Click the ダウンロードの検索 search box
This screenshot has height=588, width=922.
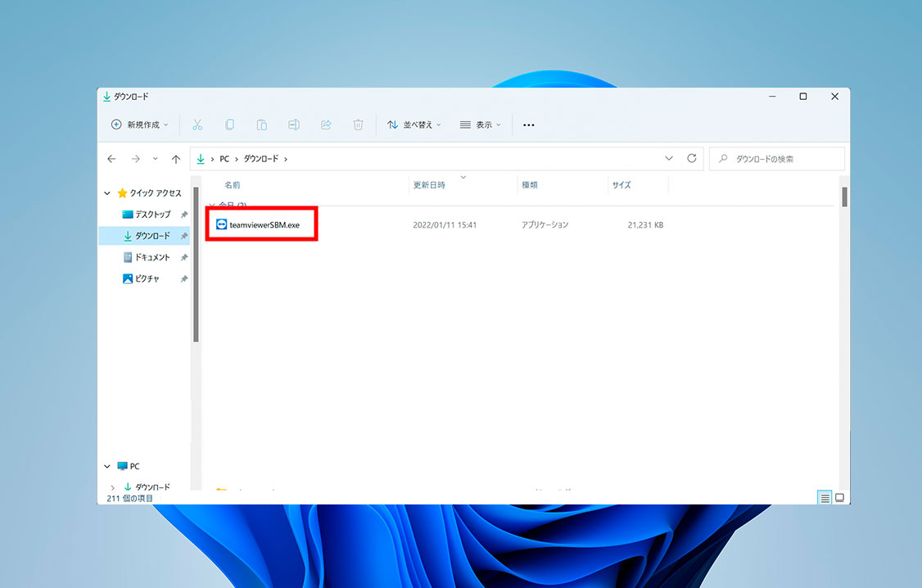coord(777,159)
